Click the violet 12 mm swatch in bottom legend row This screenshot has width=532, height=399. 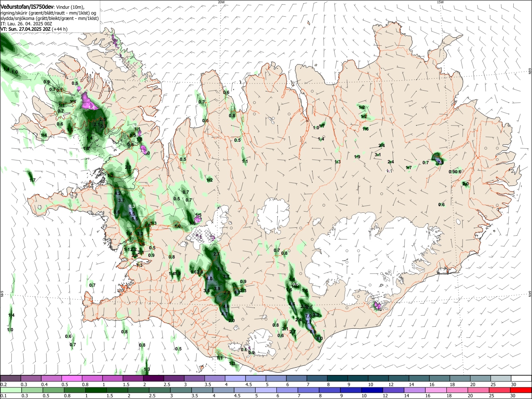[394, 390]
